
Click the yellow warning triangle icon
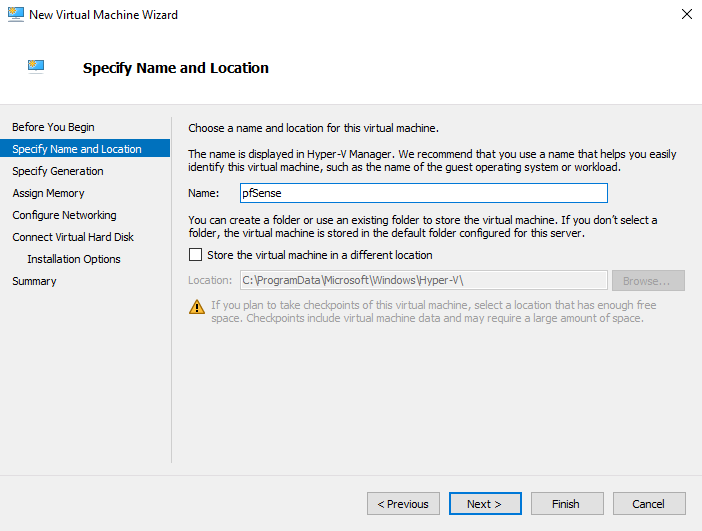coord(196,307)
